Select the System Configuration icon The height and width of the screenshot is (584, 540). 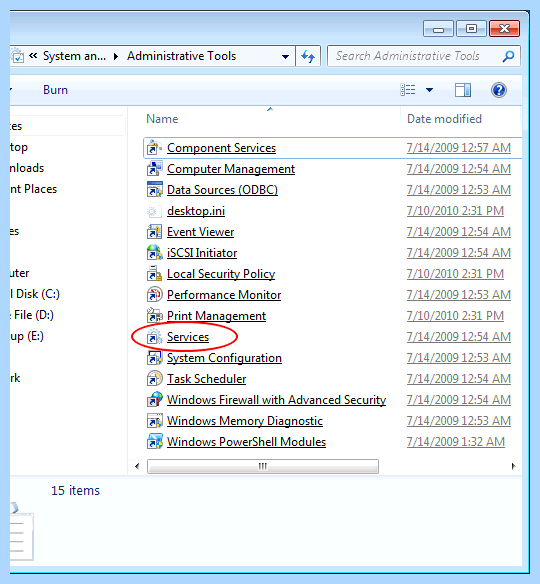coord(154,358)
